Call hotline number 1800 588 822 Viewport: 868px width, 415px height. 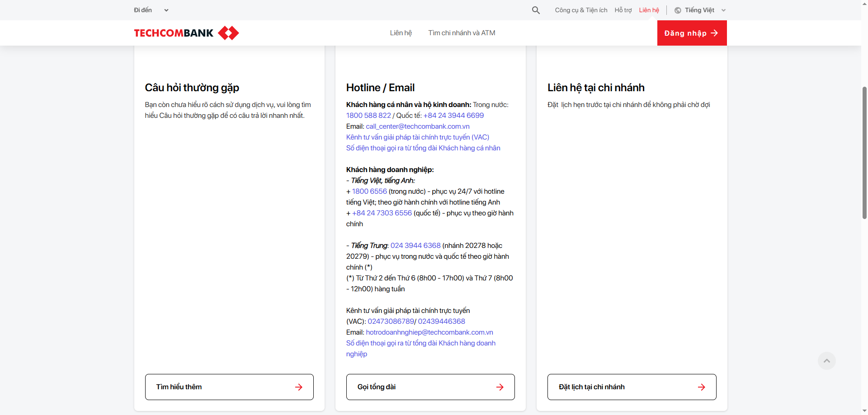click(x=368, y=116)
